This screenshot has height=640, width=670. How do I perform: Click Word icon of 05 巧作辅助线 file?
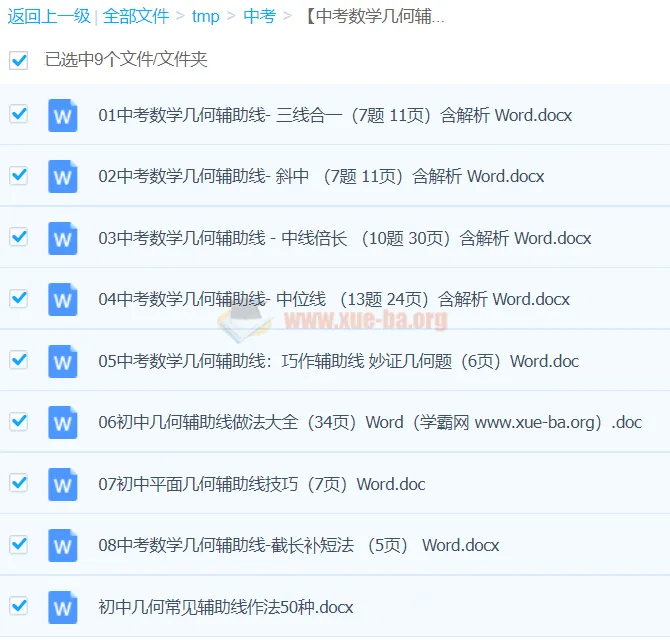click(x=62, y=361)
